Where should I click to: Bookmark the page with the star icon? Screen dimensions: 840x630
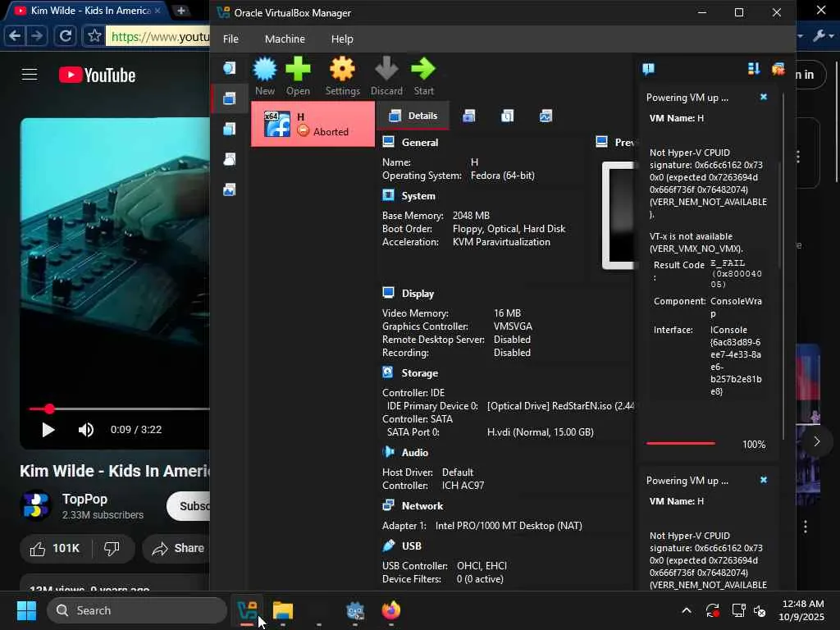pos(95,36)
